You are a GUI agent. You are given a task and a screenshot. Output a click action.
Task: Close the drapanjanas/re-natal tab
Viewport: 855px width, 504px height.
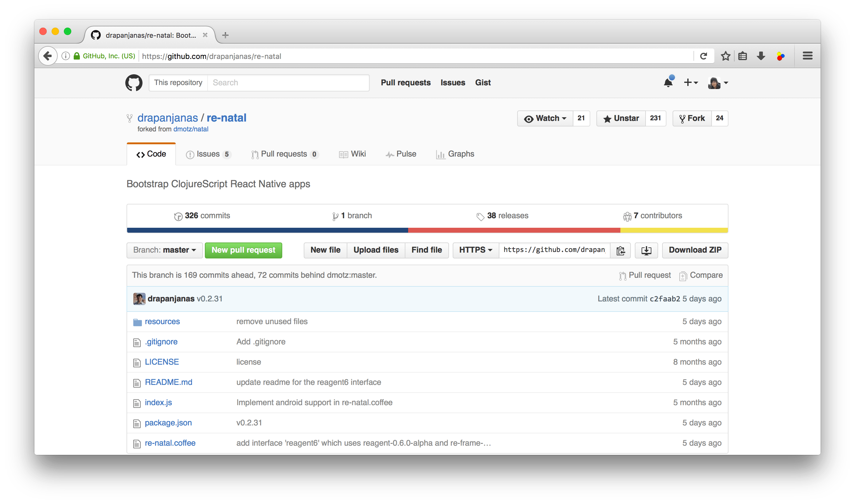pyautogui.click(x=205, y=35)
